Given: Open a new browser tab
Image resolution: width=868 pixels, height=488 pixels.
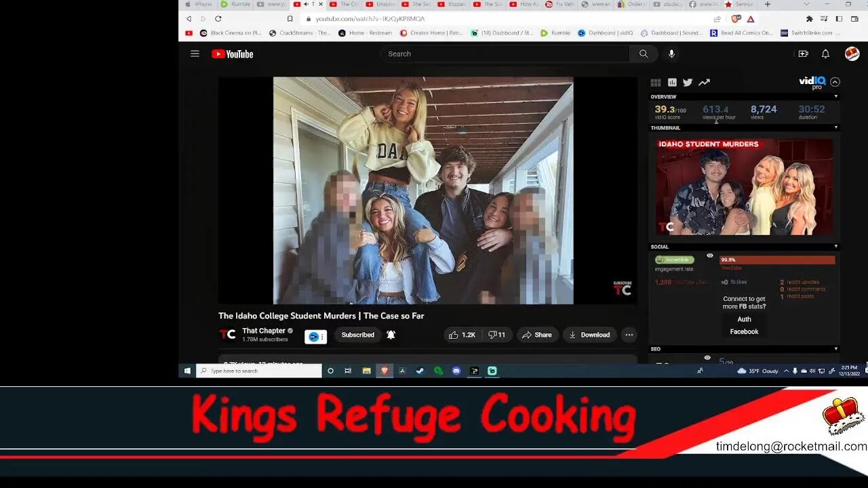Looking at the screenshot, I should coord(768,4).
